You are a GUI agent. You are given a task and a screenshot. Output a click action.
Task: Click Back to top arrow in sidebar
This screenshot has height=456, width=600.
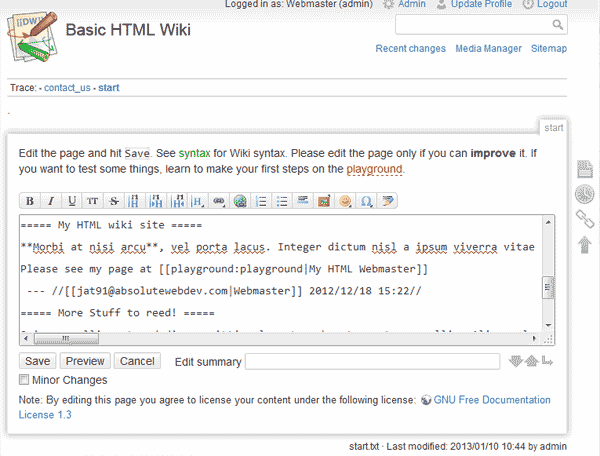[584, 244]
